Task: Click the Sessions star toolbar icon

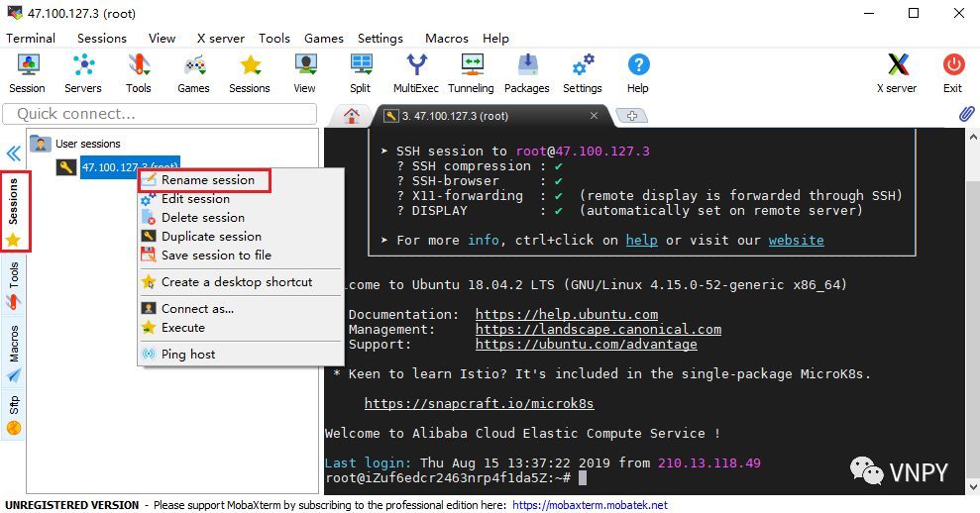Action: click(x=250, y=73)
